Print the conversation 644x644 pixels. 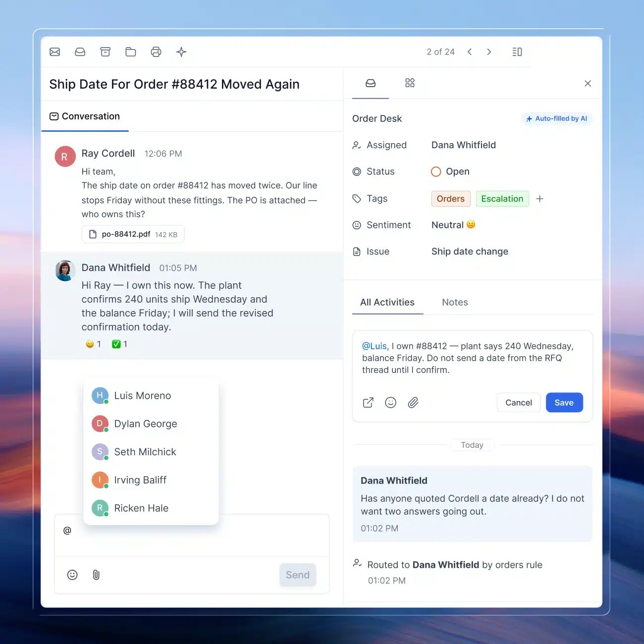coord(156,52)
